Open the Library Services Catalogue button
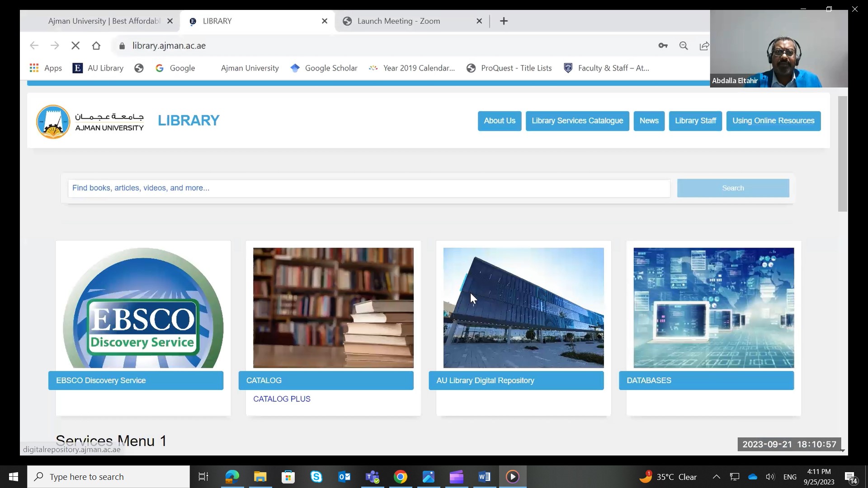 coord(577,121)
